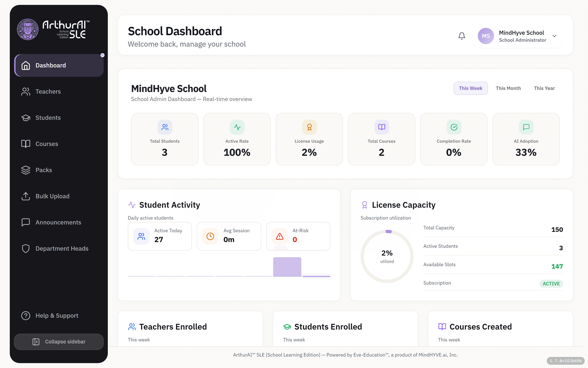The height and width of the screenshot is (368, 588).
Task: Click the Dashboard home icon
Action: pos(26,66)
